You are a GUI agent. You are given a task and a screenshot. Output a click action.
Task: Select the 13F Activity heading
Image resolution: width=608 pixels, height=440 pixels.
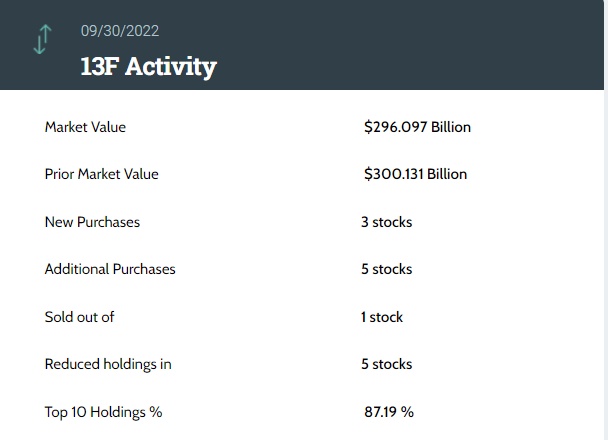(148, 67)
